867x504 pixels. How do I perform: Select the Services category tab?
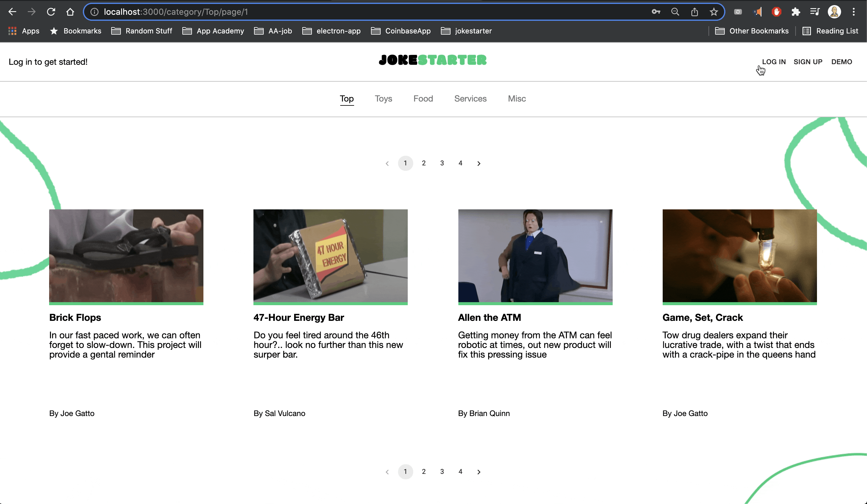point(470,99)
